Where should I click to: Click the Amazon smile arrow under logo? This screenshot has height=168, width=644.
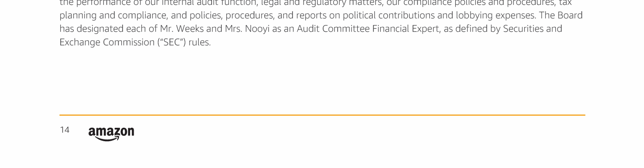point(106,139)
